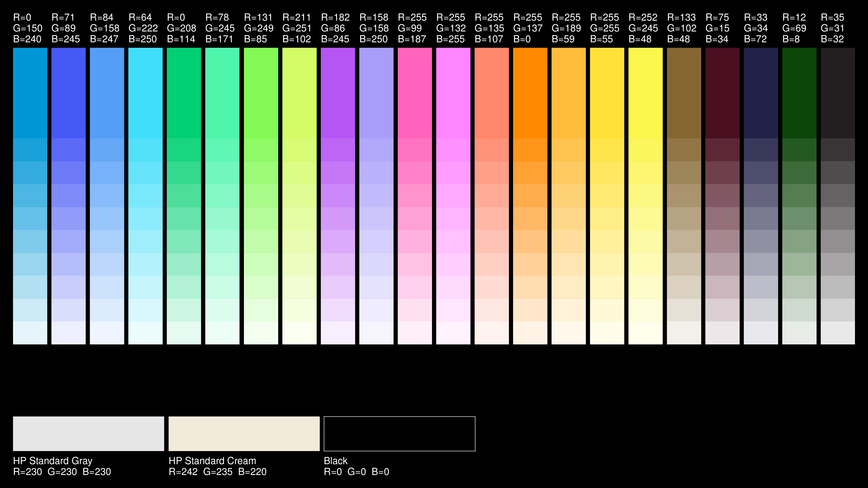868x488 pixels.
Task: Choose the near-black R=35 G=31 B=32 top swatch
Action: click(x=837, y=93)
